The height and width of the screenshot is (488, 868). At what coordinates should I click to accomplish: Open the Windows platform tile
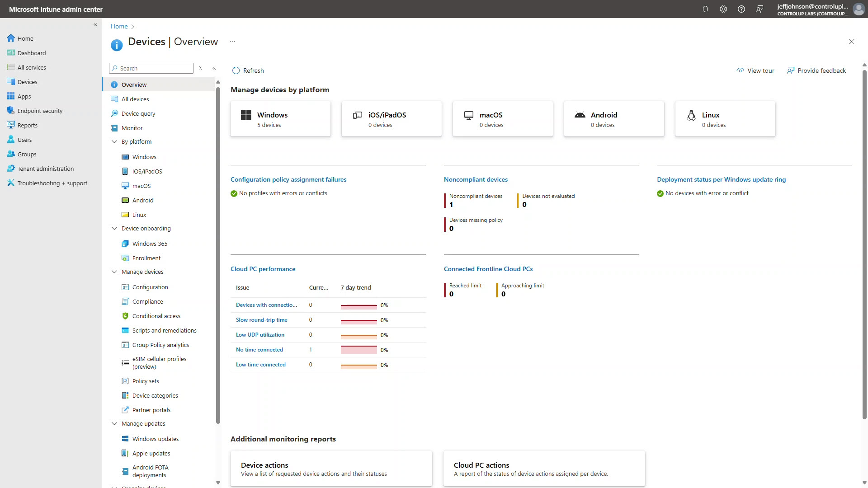pos(280,119)
